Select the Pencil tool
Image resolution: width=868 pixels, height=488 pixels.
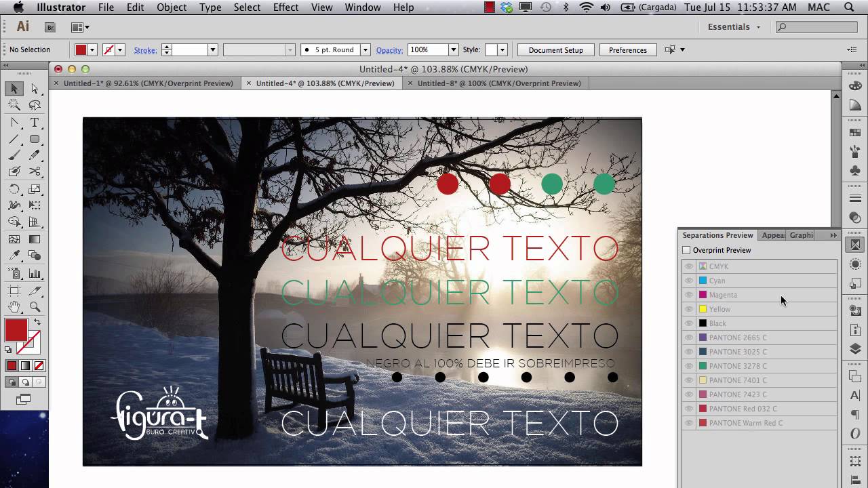[35, 155]
